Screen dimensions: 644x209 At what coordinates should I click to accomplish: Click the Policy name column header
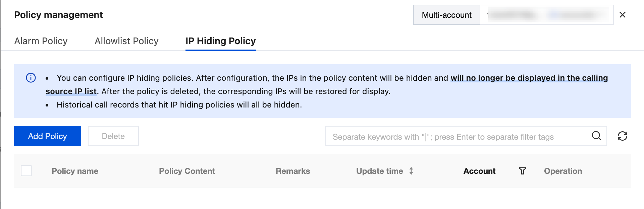click(x=75, y=171)
